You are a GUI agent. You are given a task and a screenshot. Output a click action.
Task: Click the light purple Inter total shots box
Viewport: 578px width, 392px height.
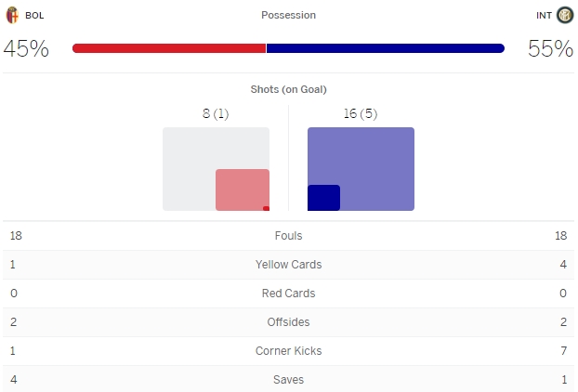[372, 158]
